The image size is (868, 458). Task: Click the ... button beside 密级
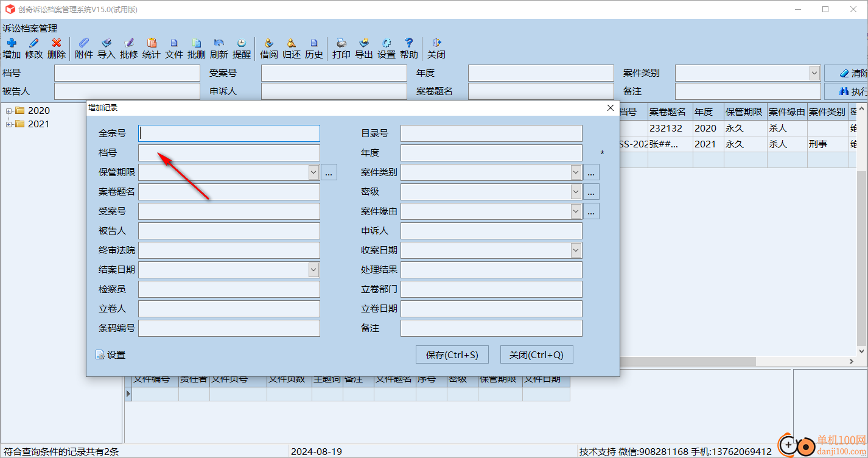click(592, 192)
